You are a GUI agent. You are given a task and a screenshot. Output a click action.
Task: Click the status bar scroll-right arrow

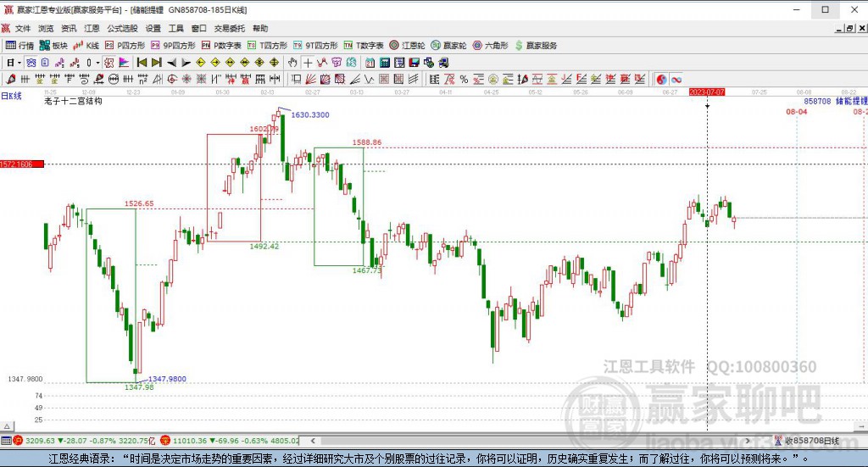748,441
